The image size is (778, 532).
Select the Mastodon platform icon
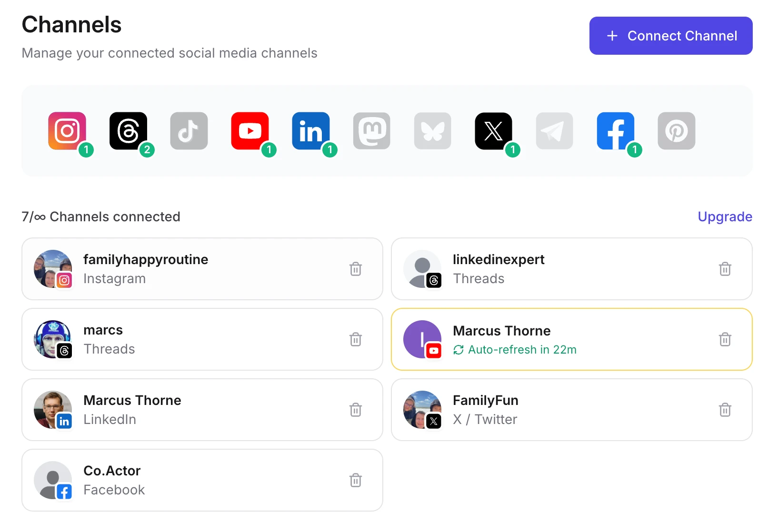[372, 131]
